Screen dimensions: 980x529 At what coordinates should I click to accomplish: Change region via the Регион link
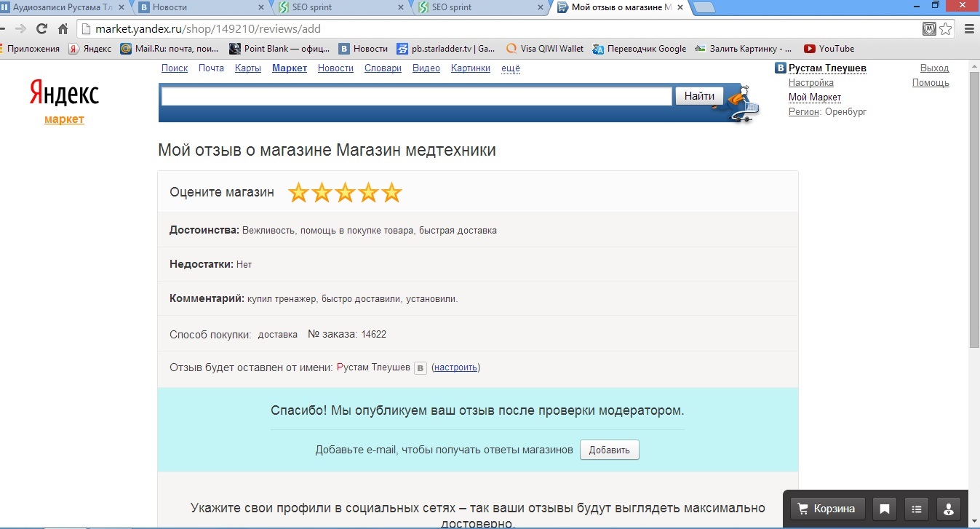[x=804, y=111]
